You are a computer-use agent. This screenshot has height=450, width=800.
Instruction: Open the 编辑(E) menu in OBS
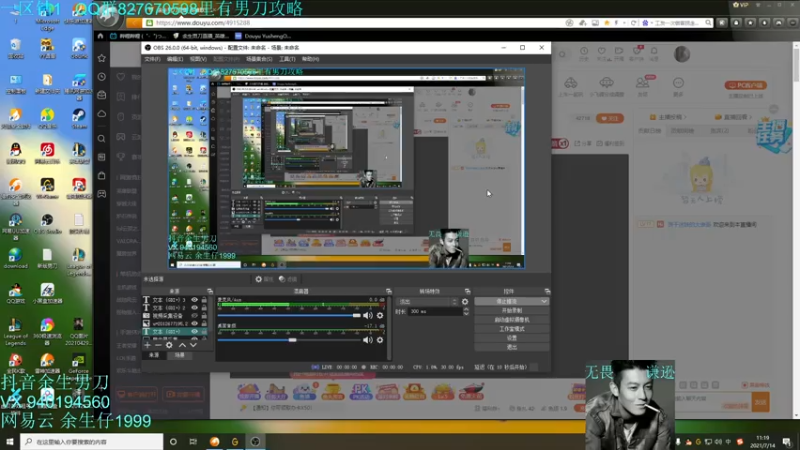(x=175, y=59)
